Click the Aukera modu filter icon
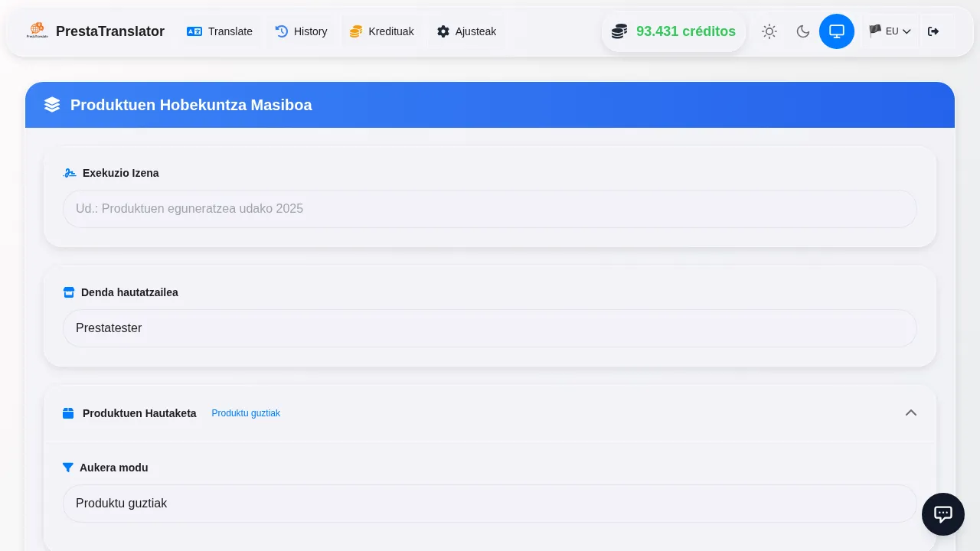 [x=68, y=468]
